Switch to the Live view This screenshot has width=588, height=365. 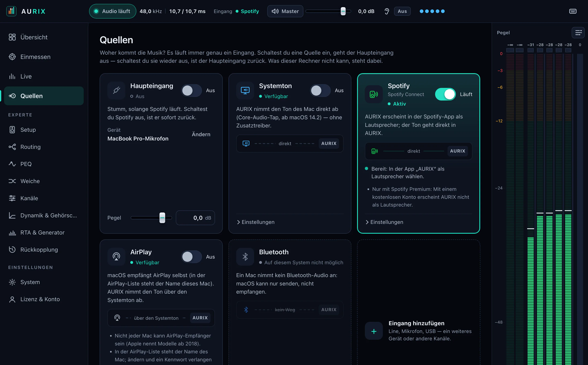click(x=44, y=76)
